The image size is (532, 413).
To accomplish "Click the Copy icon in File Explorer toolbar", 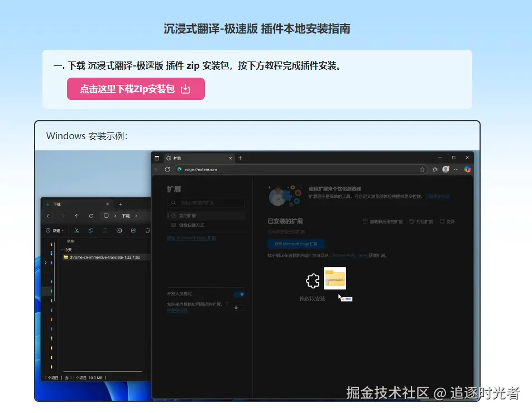I will pyautogui.click(x=91, y=231).
